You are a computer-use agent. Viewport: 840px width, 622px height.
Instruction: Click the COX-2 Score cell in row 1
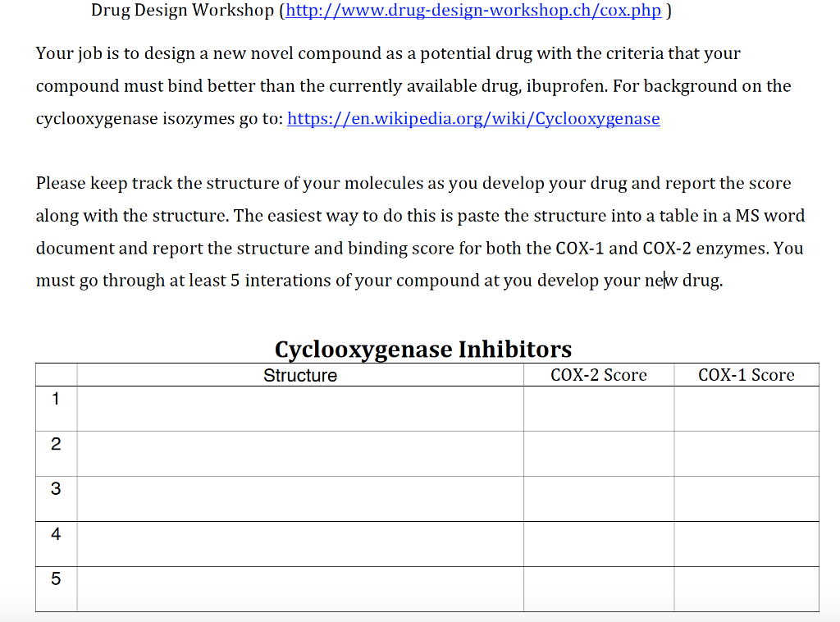(x=599, y=409)
